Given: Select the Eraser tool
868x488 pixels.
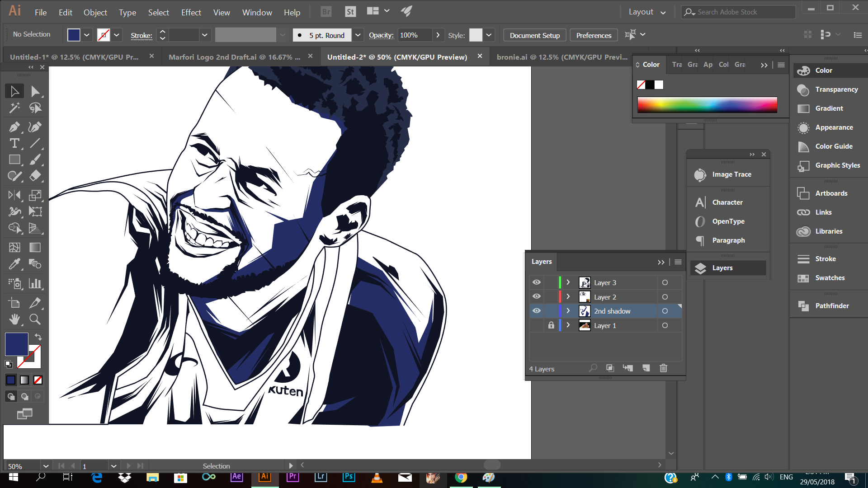Looking at the screenshot, I should [x=35, y=176].
